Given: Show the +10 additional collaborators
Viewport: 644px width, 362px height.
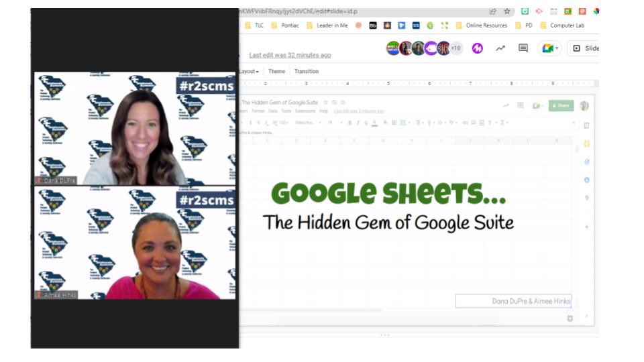Looking at the screenshot, I should click(456, 48).
